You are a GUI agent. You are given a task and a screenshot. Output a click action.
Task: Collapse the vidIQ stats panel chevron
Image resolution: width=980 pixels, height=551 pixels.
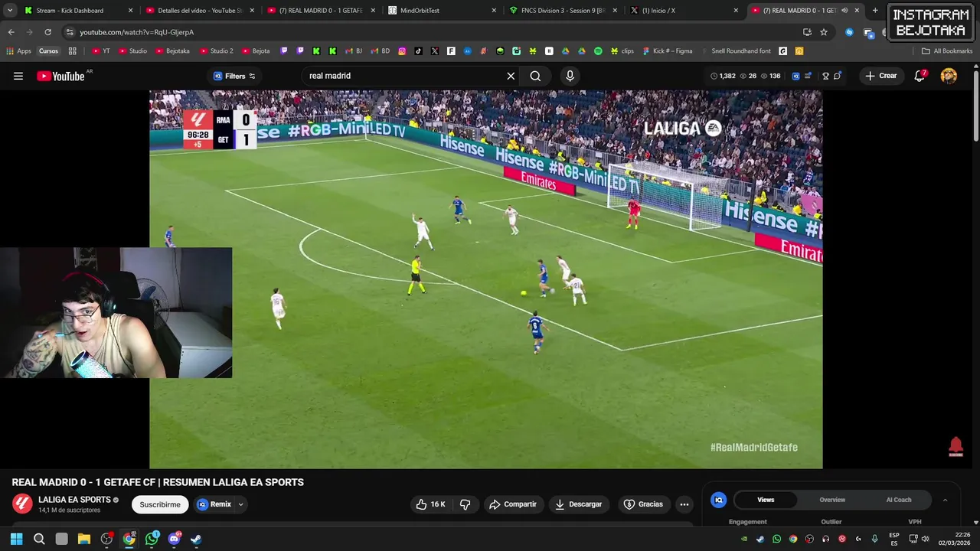945,500
